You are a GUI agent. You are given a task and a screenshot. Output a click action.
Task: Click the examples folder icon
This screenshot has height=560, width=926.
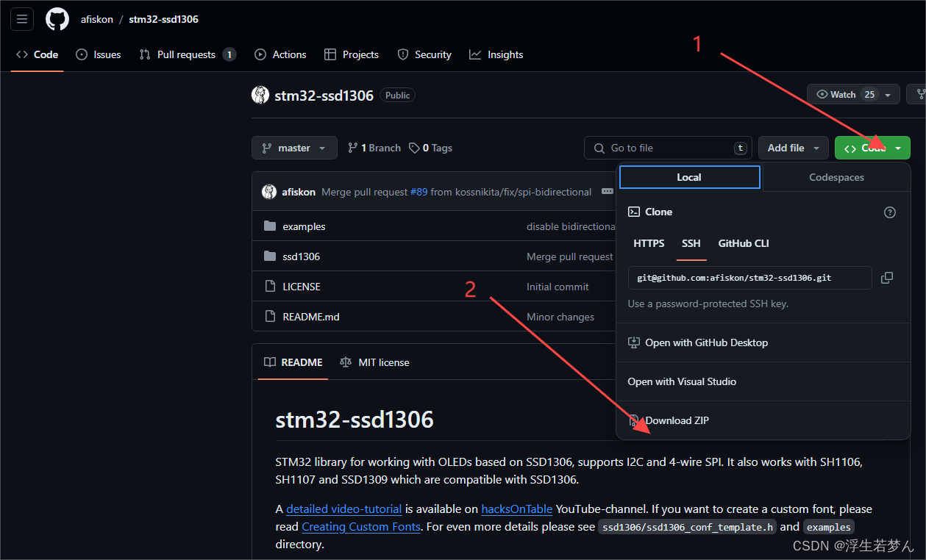tap(269, 226)
